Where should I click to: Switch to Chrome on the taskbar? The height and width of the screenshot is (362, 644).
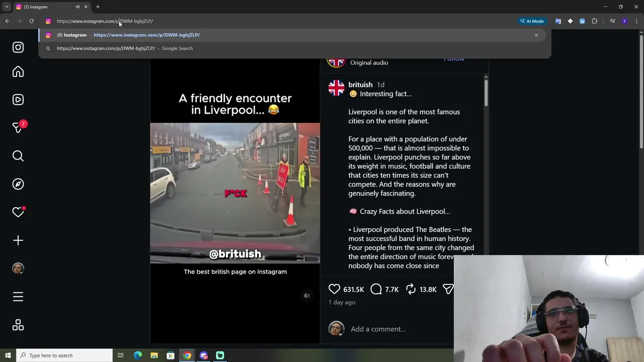[187, 355]
